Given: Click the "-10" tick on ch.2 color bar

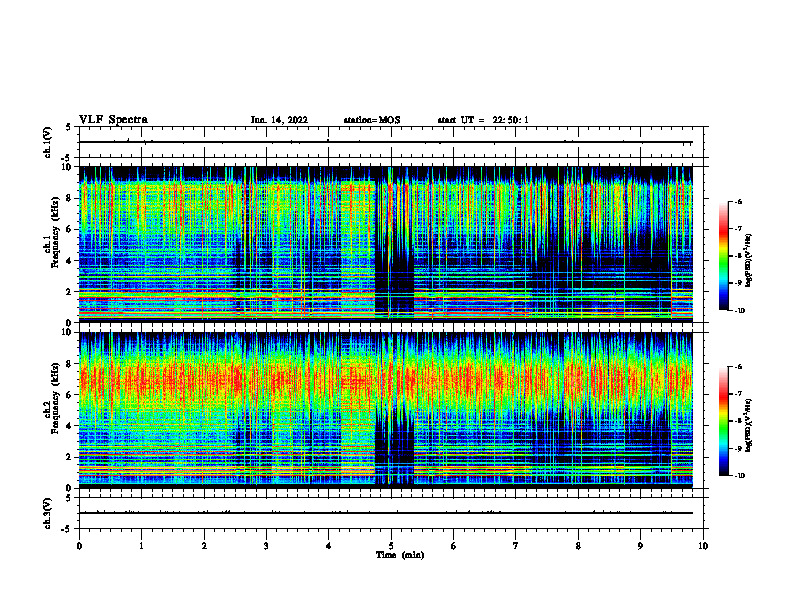Looking at the screenshot, I should 739,475.
